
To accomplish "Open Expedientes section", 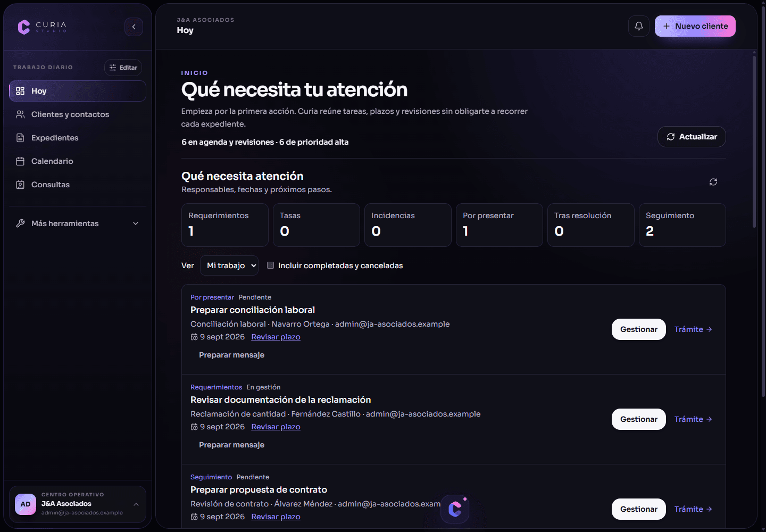I will [78, 138].
